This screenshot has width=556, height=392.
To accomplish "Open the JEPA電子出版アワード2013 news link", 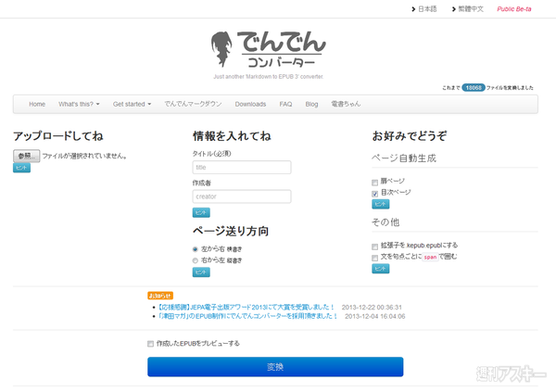I will (x=246, y=308).
